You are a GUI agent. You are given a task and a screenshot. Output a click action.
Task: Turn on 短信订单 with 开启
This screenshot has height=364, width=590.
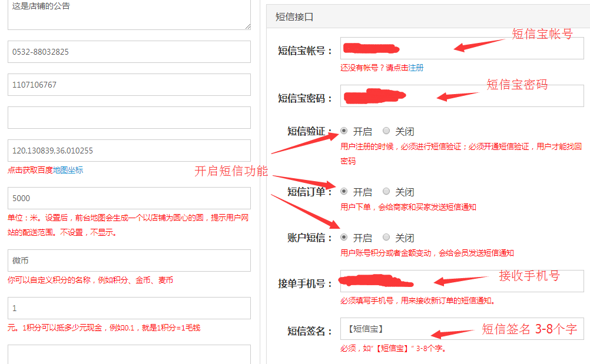pos(344,191)
